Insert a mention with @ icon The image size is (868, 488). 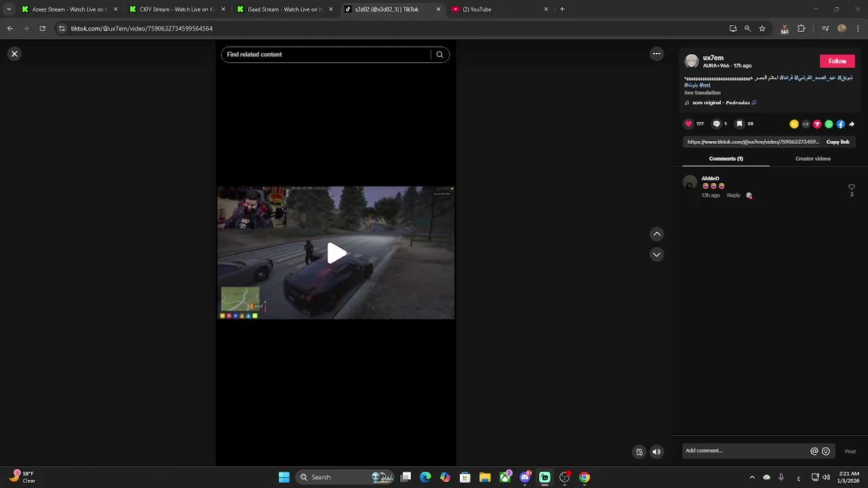pos(814,451)
